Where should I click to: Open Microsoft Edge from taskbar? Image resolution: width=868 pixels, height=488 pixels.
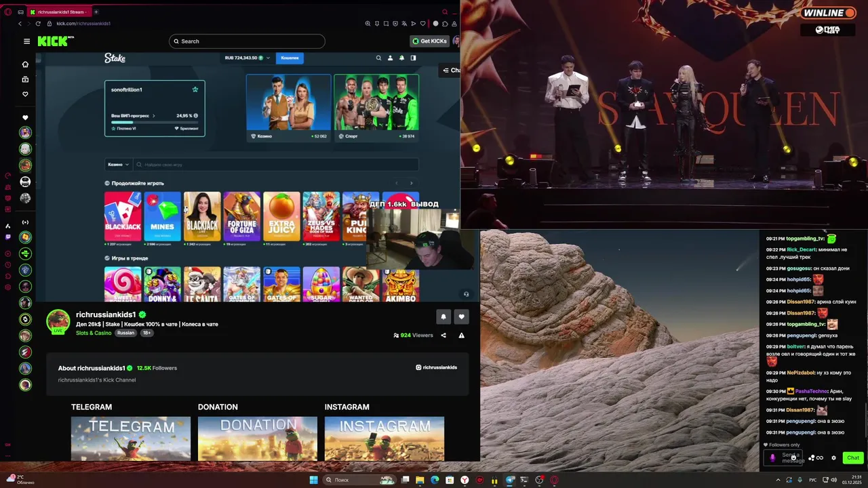pyautogui.click(x=435, y=480)
